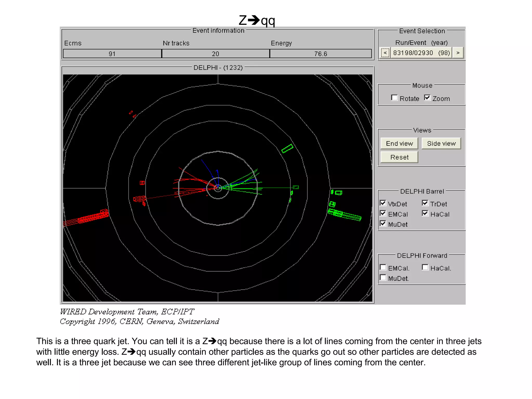Click the previous event arrow button
The height and width of the screenshot is (399, 532).
click(x=385, y=53)
